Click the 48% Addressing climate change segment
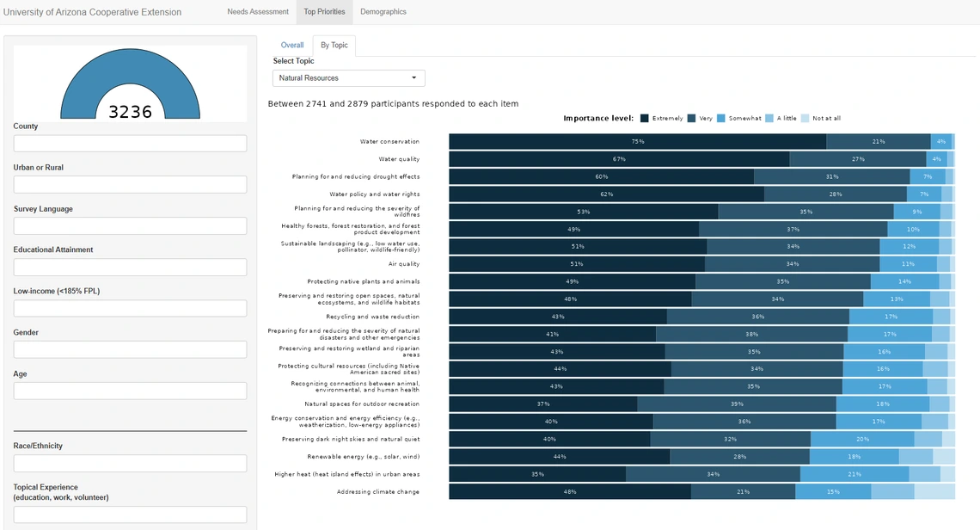This screenshot has width=980, height=530. [570, 492]
